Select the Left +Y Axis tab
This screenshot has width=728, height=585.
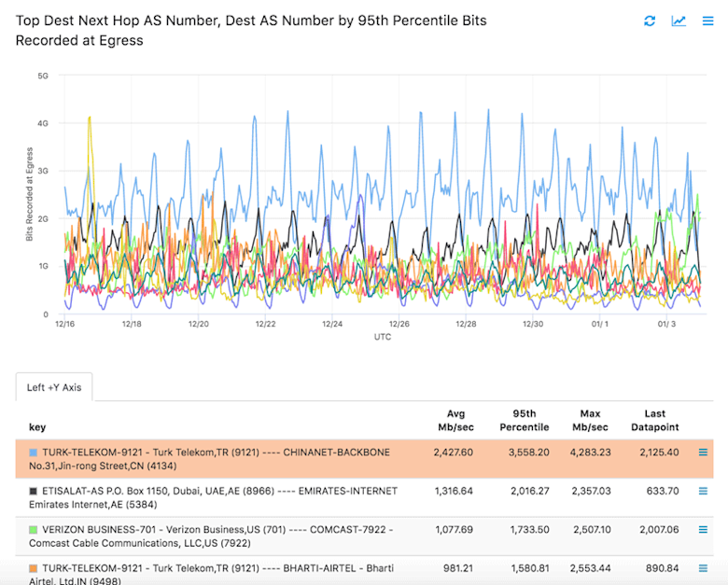[54, 387]
